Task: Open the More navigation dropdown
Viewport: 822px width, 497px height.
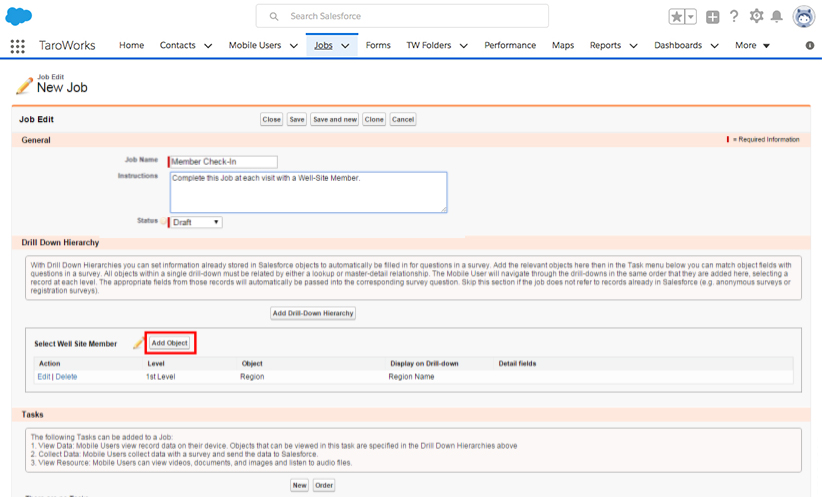Action: click(752, 46)
